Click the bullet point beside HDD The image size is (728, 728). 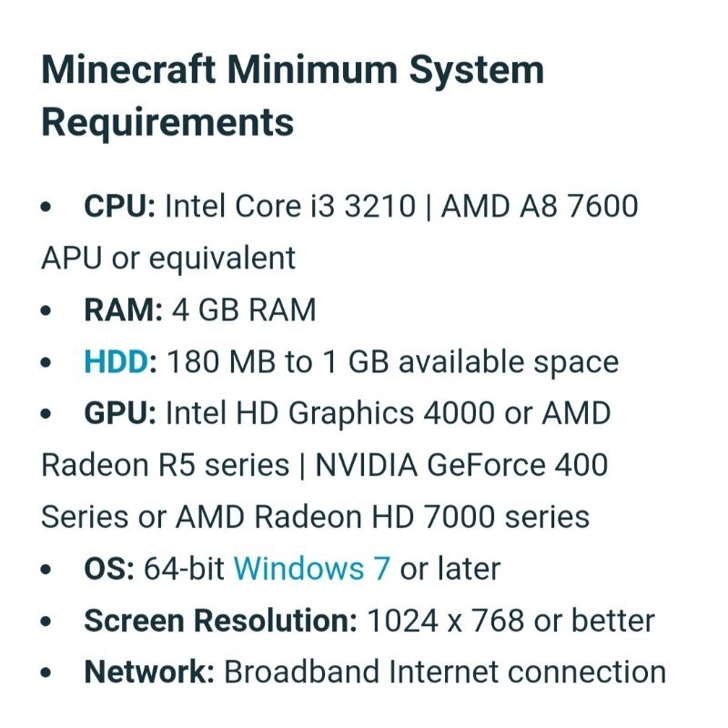pyautogui.click(x=45, y=362)
